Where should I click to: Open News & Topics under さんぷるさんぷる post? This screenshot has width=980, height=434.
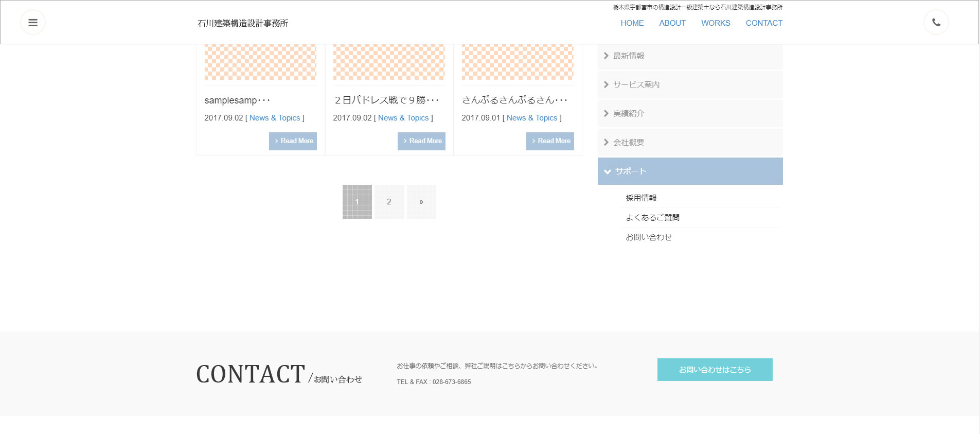[x=532, y=118]
